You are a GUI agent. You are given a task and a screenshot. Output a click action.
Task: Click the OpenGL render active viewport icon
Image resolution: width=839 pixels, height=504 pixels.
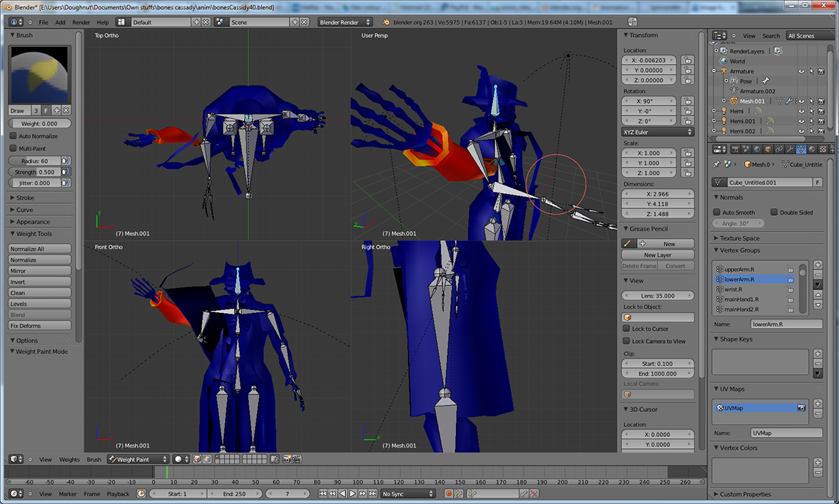click(x=287, y=459)
